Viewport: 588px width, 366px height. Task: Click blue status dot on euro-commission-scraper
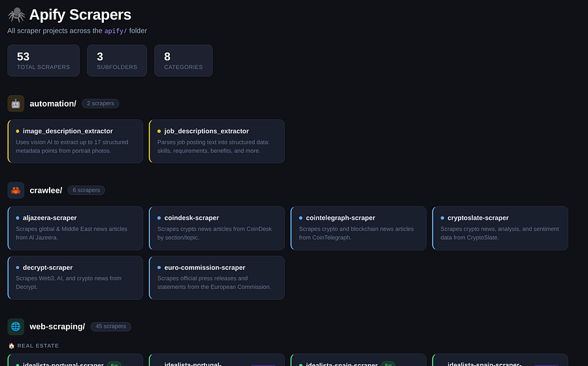(159, 268)
